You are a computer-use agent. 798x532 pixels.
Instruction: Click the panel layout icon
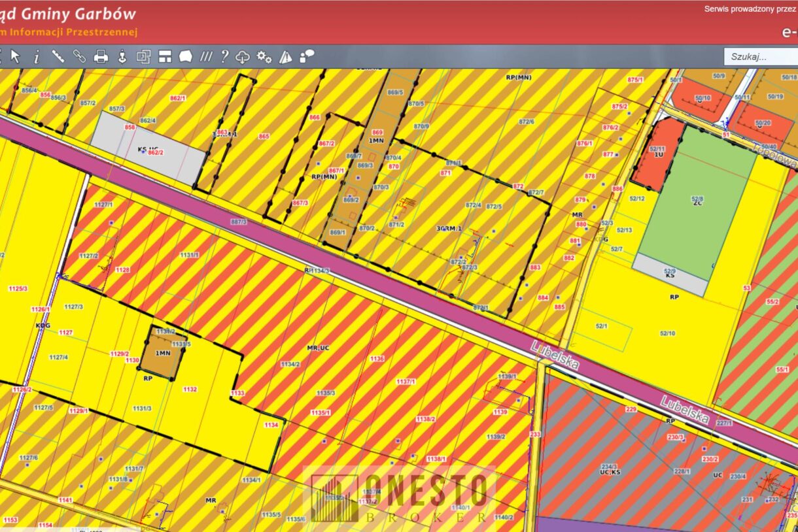(165, 57)
